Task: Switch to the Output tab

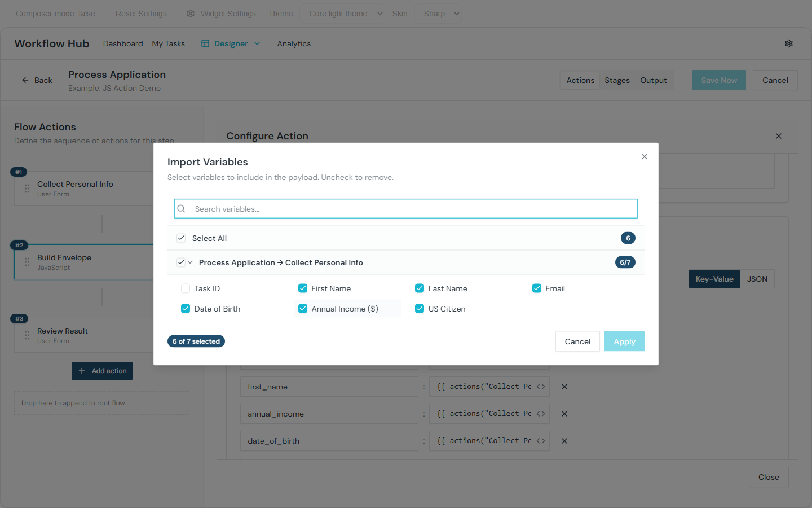Action: point(653,80)
